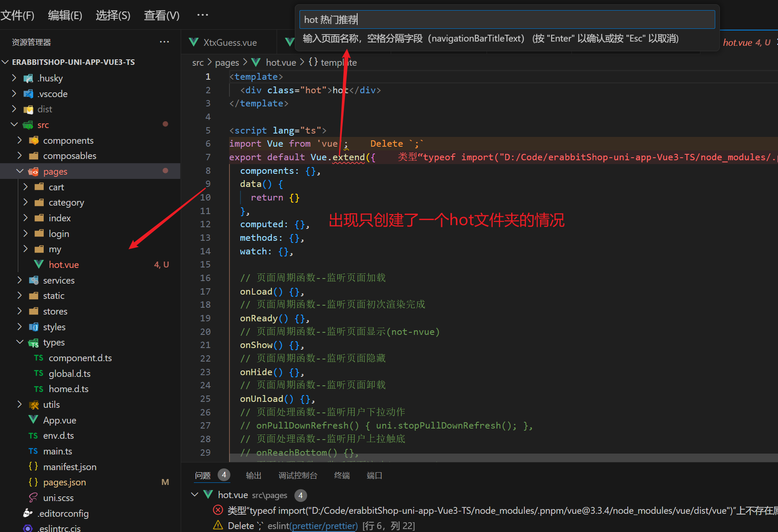Screen dimensions: 778x532
Task: Expand the category folder chevron
Action: tap(25, 202)
